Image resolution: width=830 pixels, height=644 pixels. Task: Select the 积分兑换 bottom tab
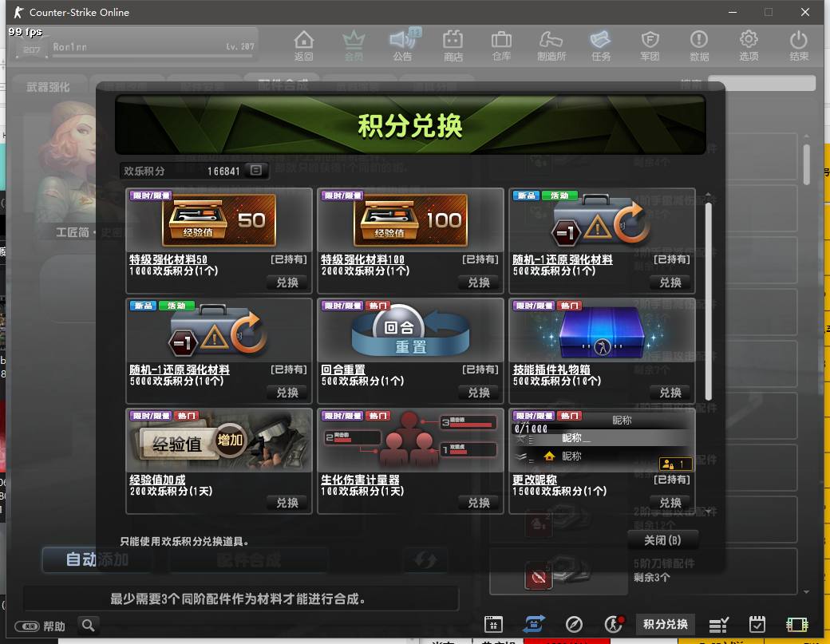(x=665, y=624)
